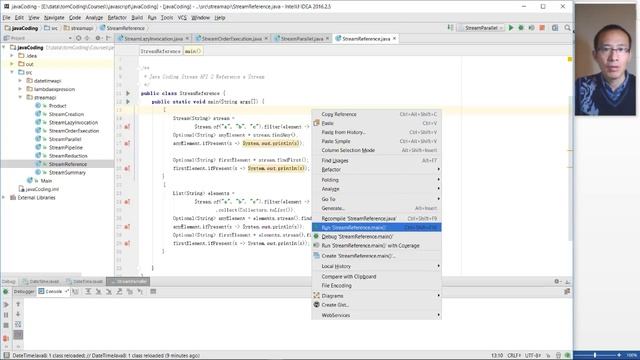Click Evaluate Expression calculator icon

(153, 291)
